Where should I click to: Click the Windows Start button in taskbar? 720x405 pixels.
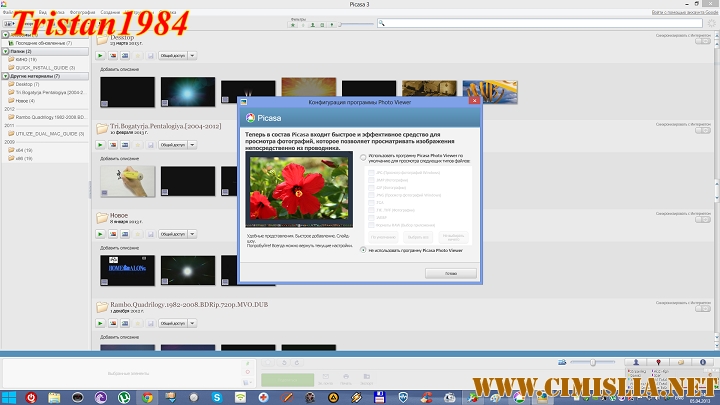8,397
